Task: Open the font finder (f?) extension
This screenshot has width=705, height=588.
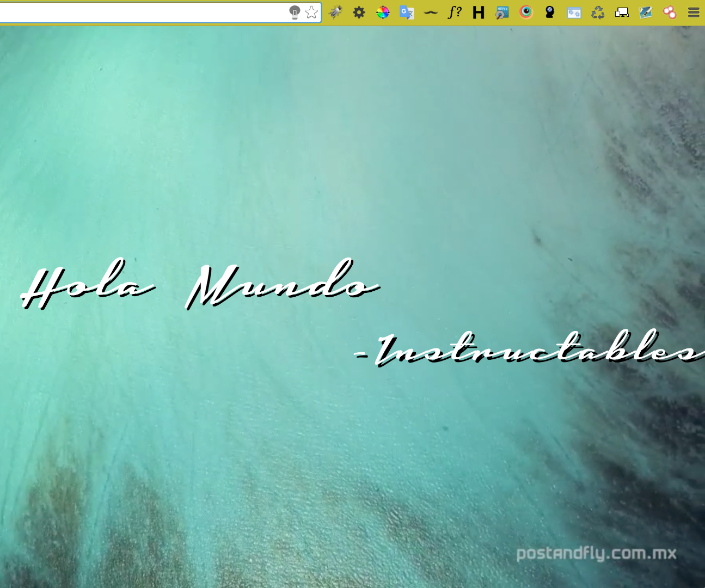Action: (455, 12)
